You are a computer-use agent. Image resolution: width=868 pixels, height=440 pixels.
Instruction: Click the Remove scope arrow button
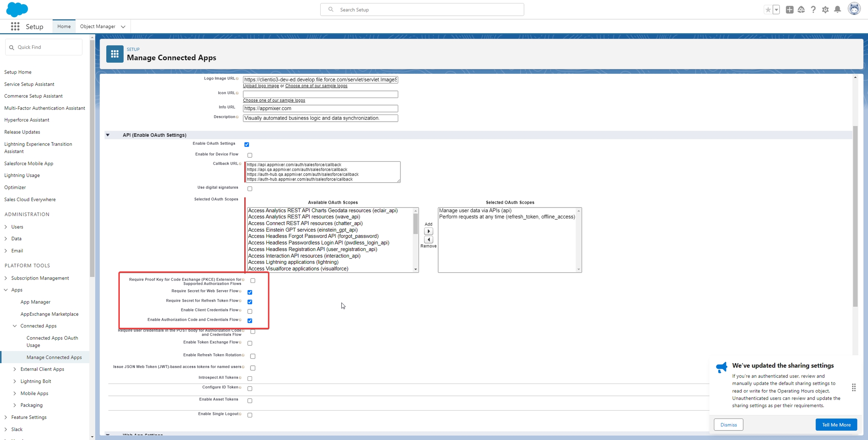coord(428,240)
